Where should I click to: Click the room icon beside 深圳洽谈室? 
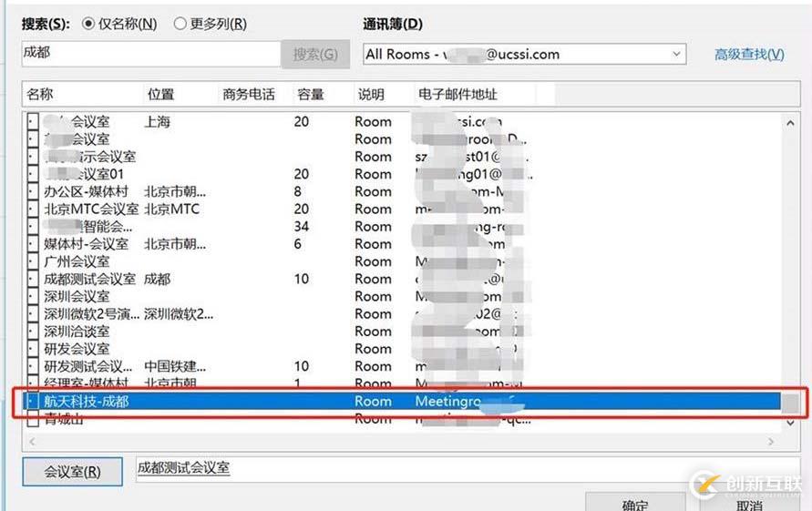pos(33,332)
